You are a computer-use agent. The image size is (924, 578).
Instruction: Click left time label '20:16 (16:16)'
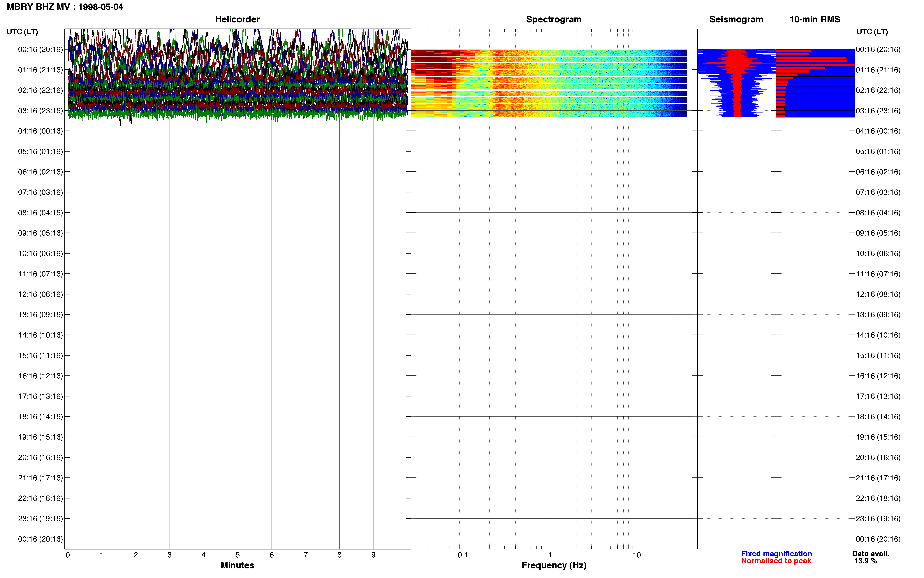click(41, 458)
